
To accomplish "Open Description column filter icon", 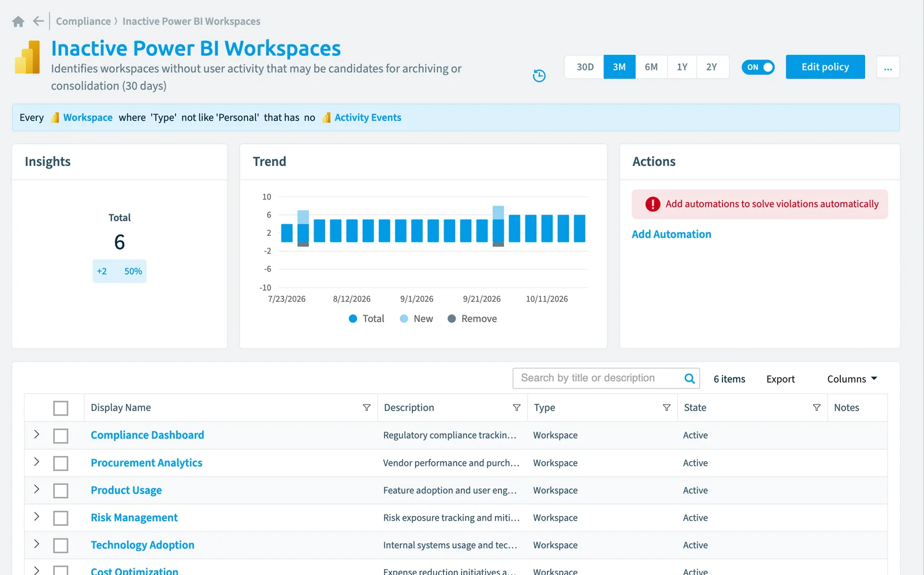I will (516, 407).
